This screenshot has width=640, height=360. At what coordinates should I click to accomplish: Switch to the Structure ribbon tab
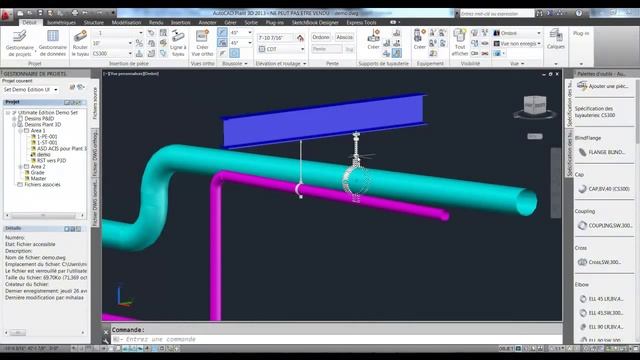pyautogui.click(x=93, y=22)
